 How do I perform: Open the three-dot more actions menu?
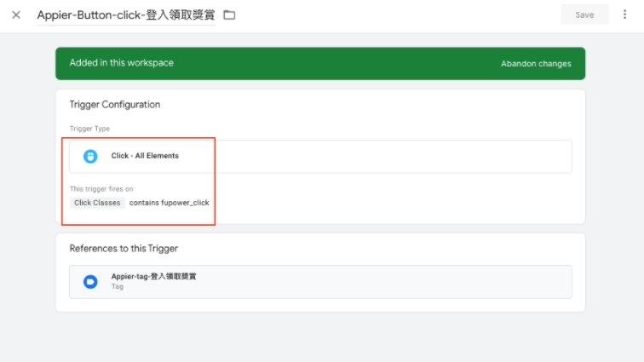click(626, 14)
